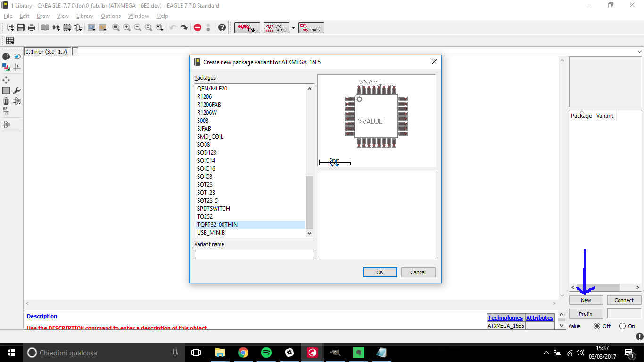Open the Options menu
Viewport: 644px width, 362px height.
click(x=111, y=16)
